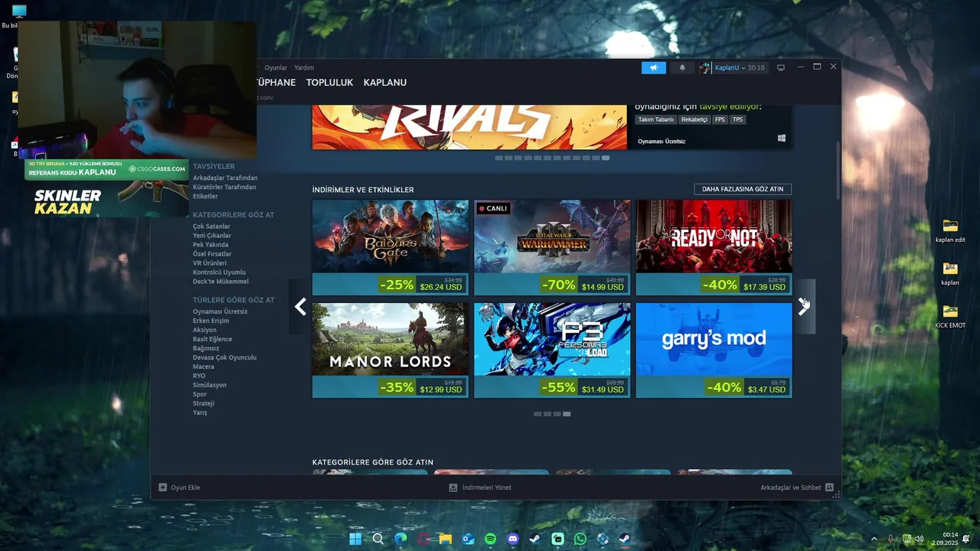This screenshot has height=551, width=980.
Task: Browse Macera genre
Action: tap(204, 367)
